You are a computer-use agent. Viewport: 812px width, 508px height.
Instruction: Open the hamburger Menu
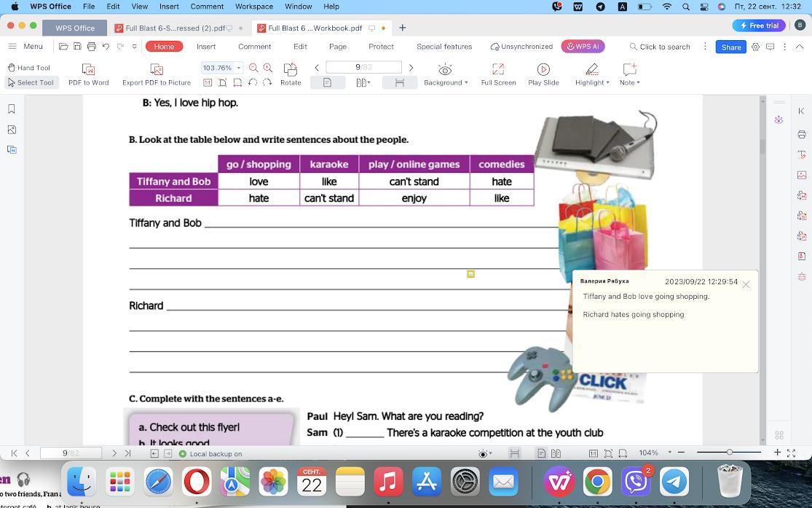coord(26,46)
